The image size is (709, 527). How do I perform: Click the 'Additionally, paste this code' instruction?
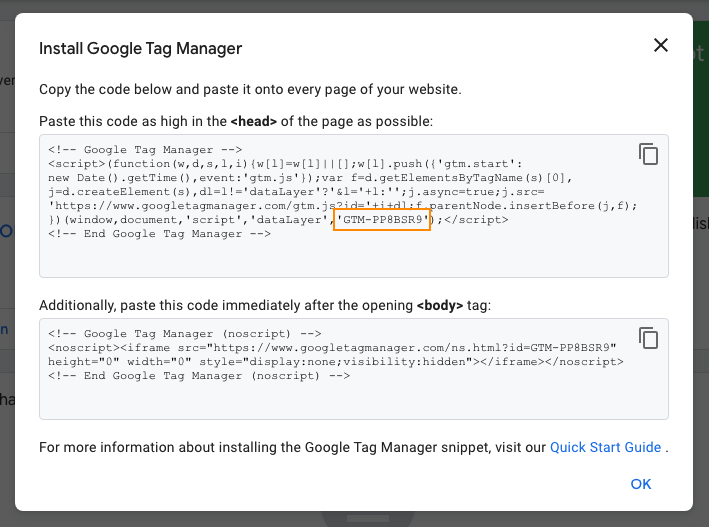(x=265, y=305)
